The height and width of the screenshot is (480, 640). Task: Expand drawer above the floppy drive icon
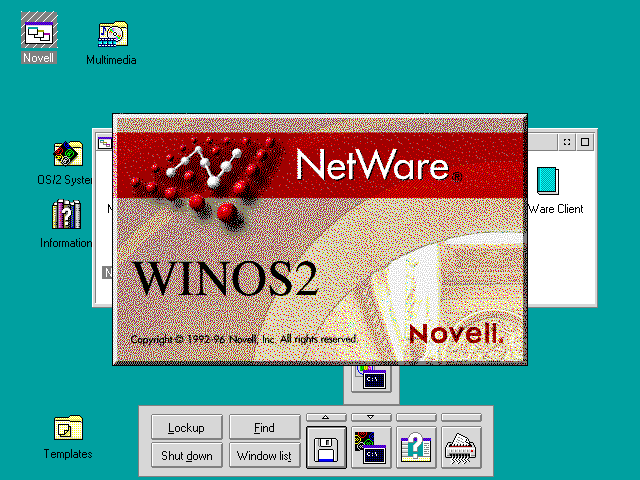pyautogui.click(x=326, y=417)
